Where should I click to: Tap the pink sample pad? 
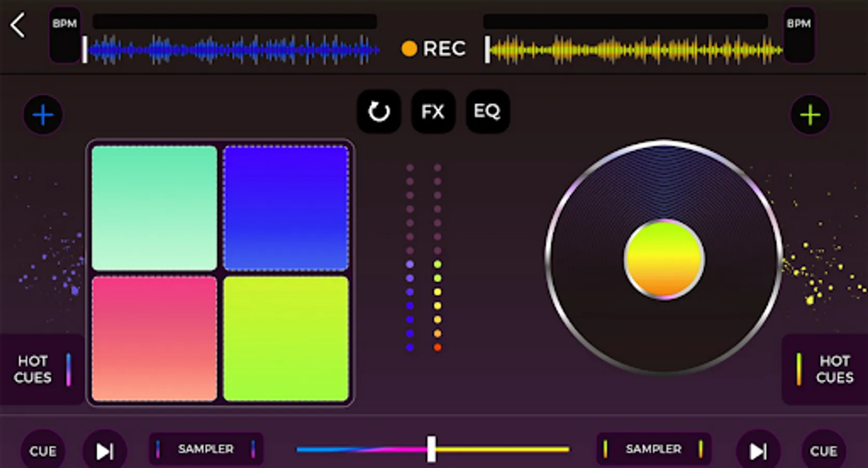pyautogui.click(x=154, y=339)
